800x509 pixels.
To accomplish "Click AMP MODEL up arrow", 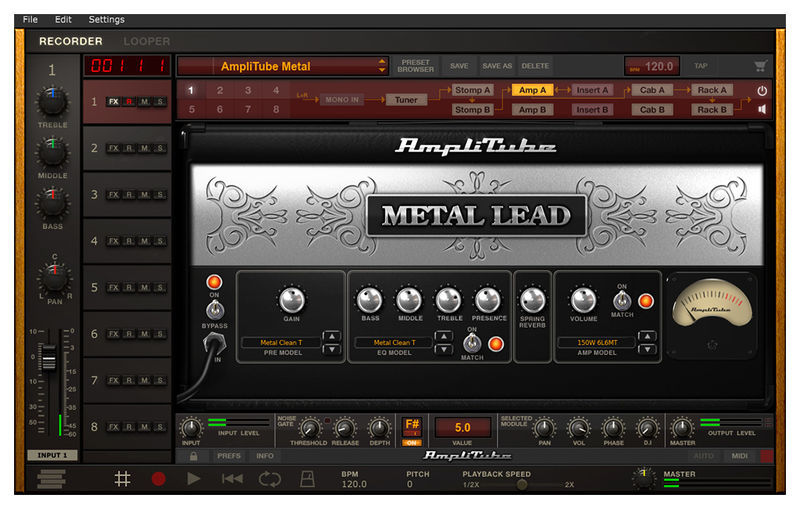I will coord(647,336).
